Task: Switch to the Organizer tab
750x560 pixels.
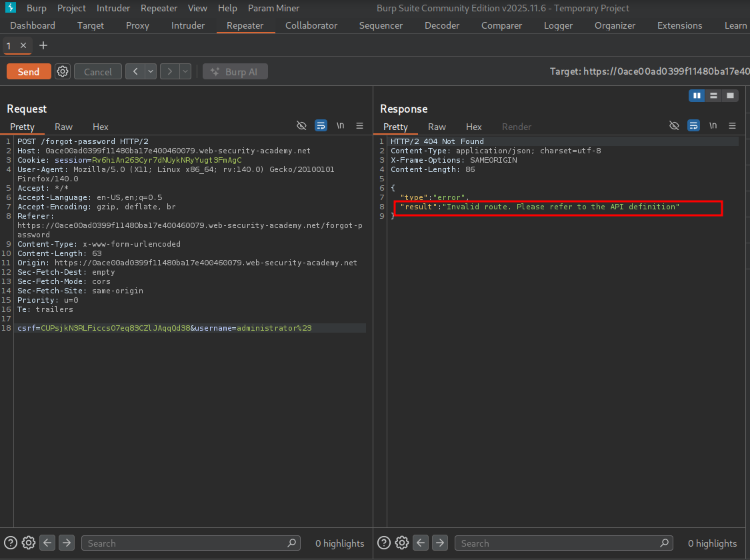Action: tap(615, 25)
